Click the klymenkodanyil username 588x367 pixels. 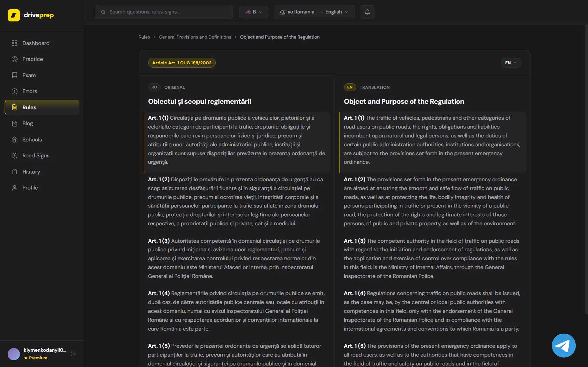(45, 350)
